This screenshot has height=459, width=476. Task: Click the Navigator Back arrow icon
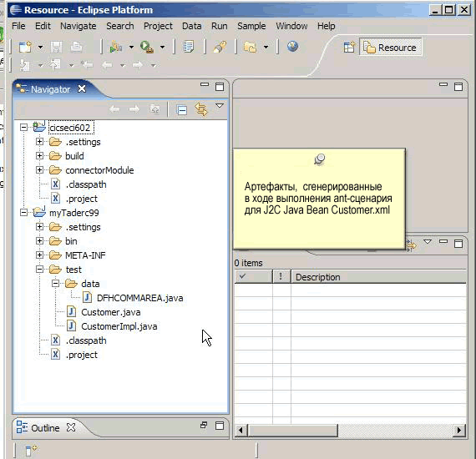point(114,109)
